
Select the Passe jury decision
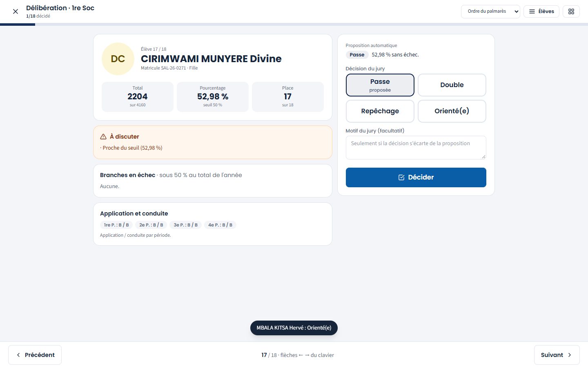pyautogui.click(x=380, y=85)
